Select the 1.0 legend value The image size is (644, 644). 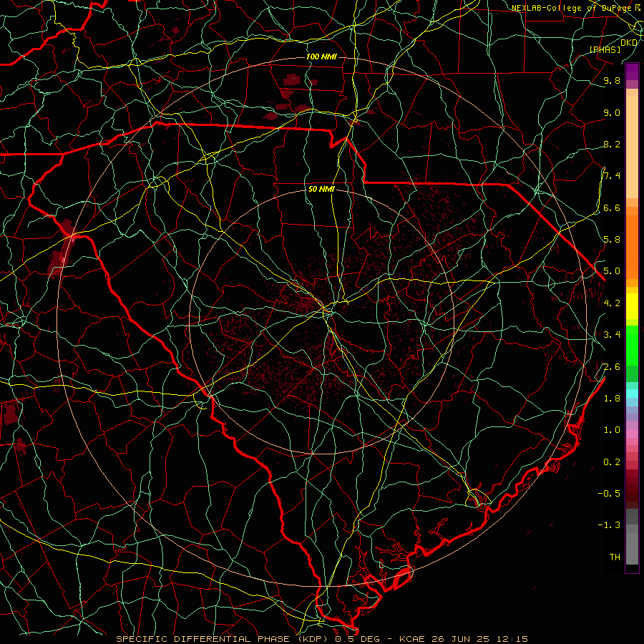click(x=612, y=430)
